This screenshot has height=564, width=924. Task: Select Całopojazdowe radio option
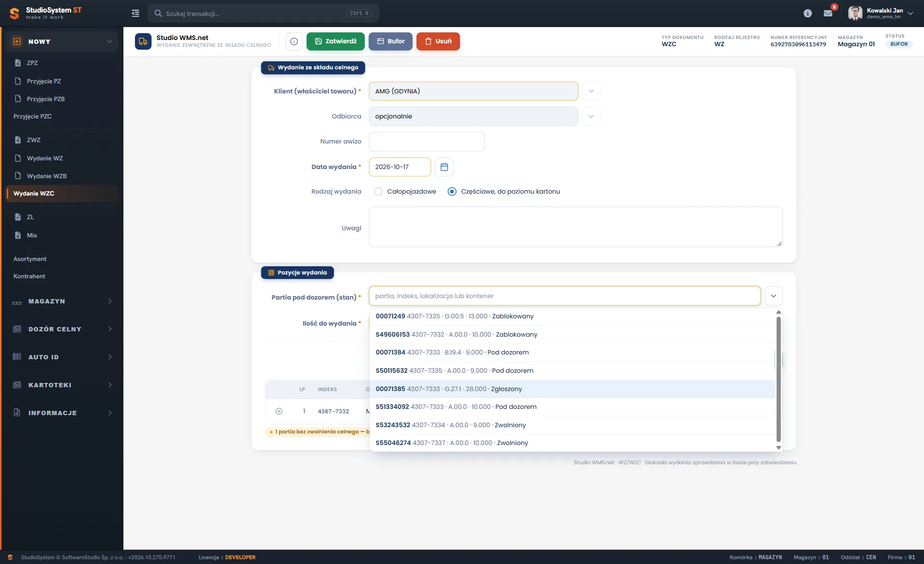[x=378, y=192]
